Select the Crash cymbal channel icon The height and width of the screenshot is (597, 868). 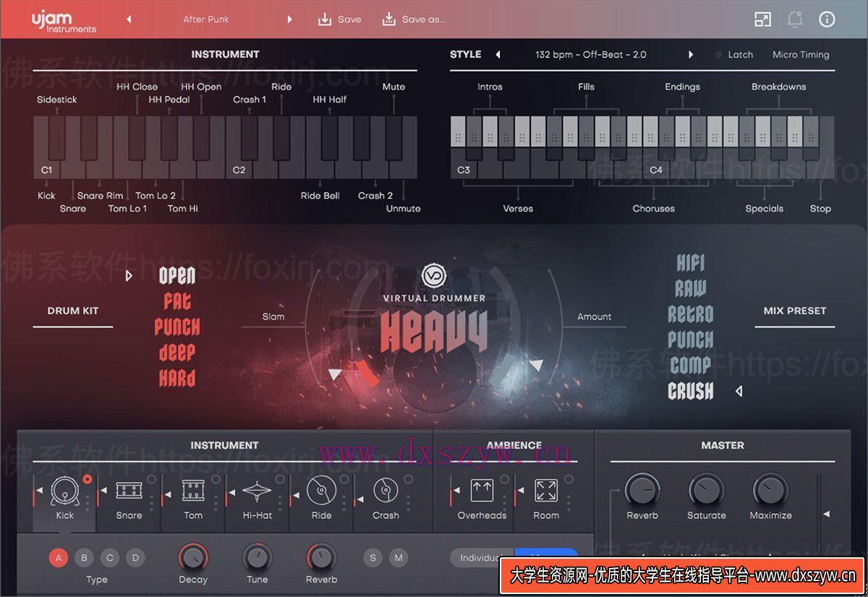pos(386,491)
